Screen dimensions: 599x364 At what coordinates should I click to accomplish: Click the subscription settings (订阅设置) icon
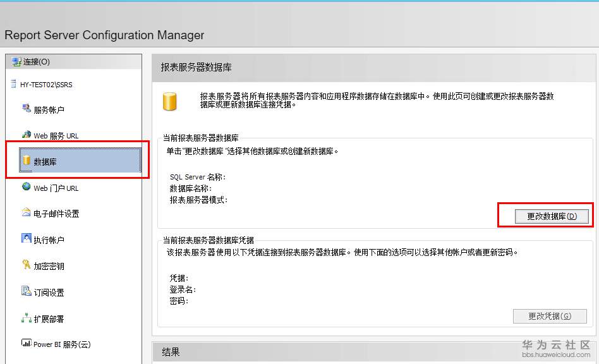click(x=27, y=291)
